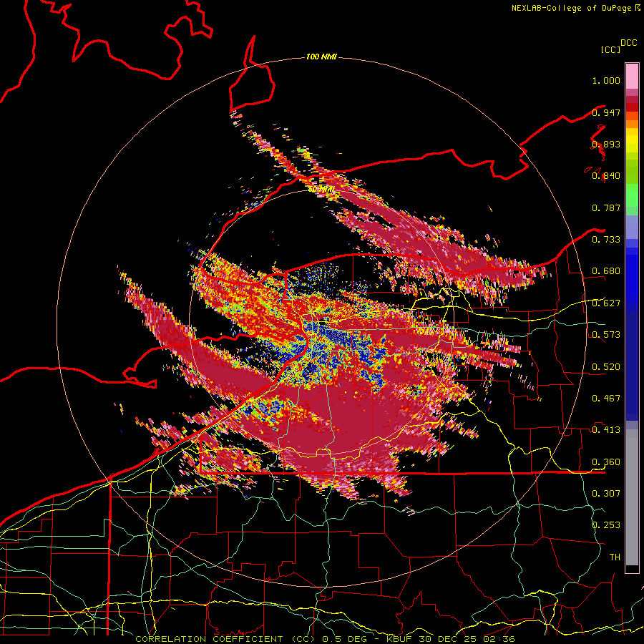644x644 pixels.
Task: Pick the light pink top color bar segment
Action: 632,77
